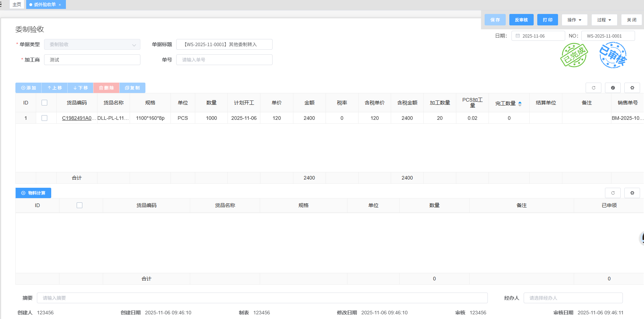644x319 pixels.
Task: Expand the 操作 dropdown menu
Action: point(574,20)
